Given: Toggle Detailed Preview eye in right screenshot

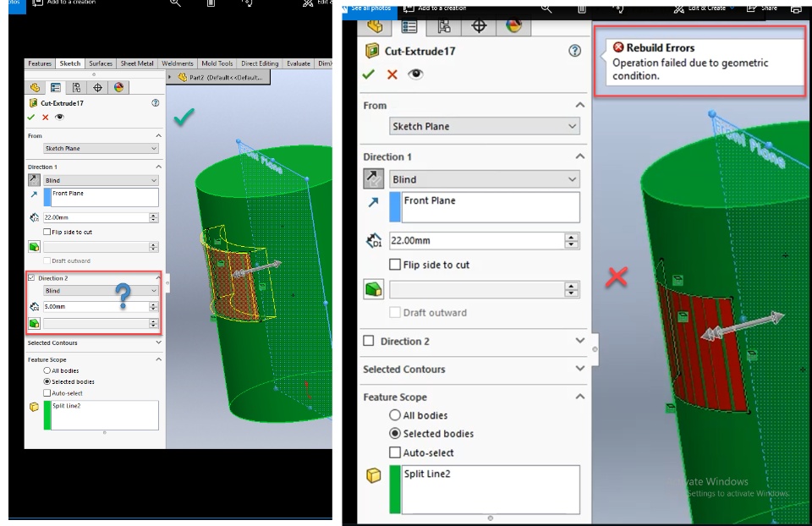Looking at the screenshot, I should [415, 74].
